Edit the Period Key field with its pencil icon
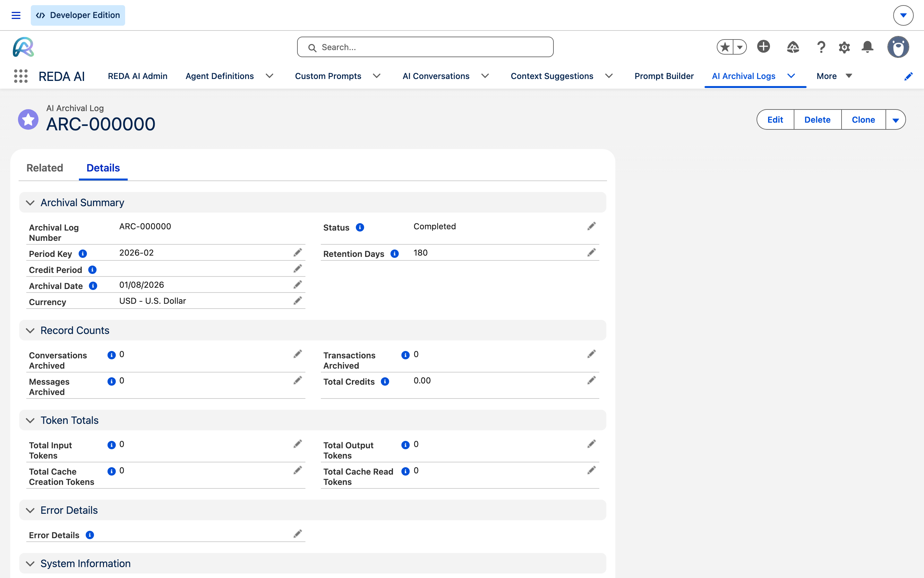Screen dimensions: 924x578 (x=297, y=252)
